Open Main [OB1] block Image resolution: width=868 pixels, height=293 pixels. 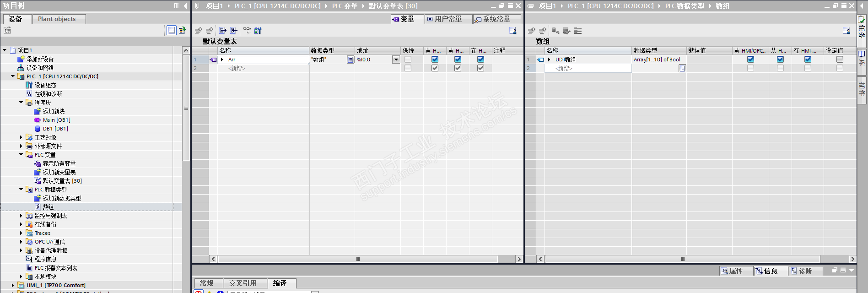tap(57, 120)
